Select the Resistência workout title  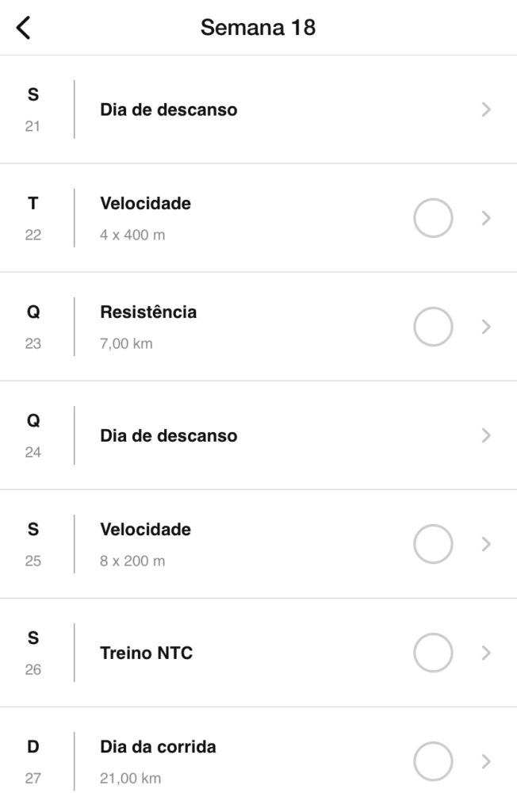148,312
